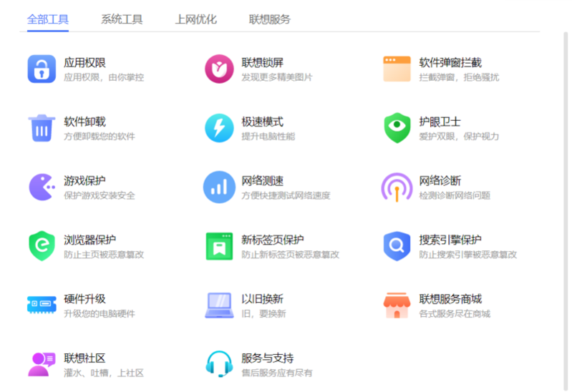
Task: Select the 网络测速 title
Action: [262, 181]
